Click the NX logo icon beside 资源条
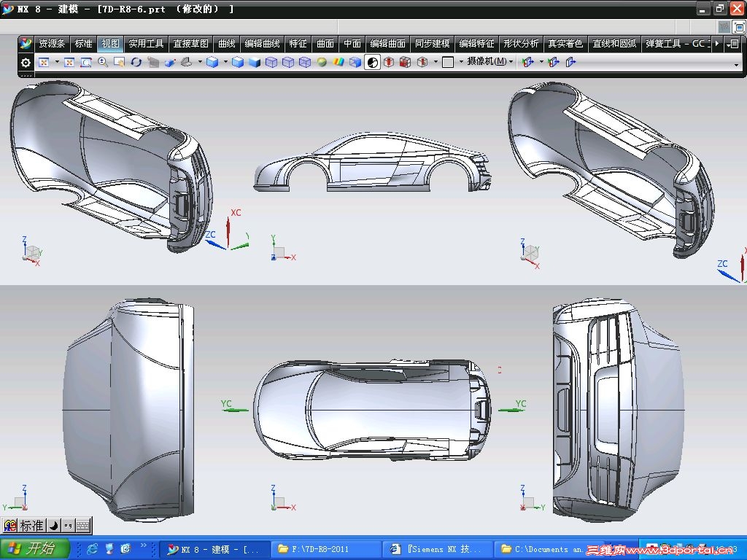This screenshot has height=560, width=747. [26, 44]
